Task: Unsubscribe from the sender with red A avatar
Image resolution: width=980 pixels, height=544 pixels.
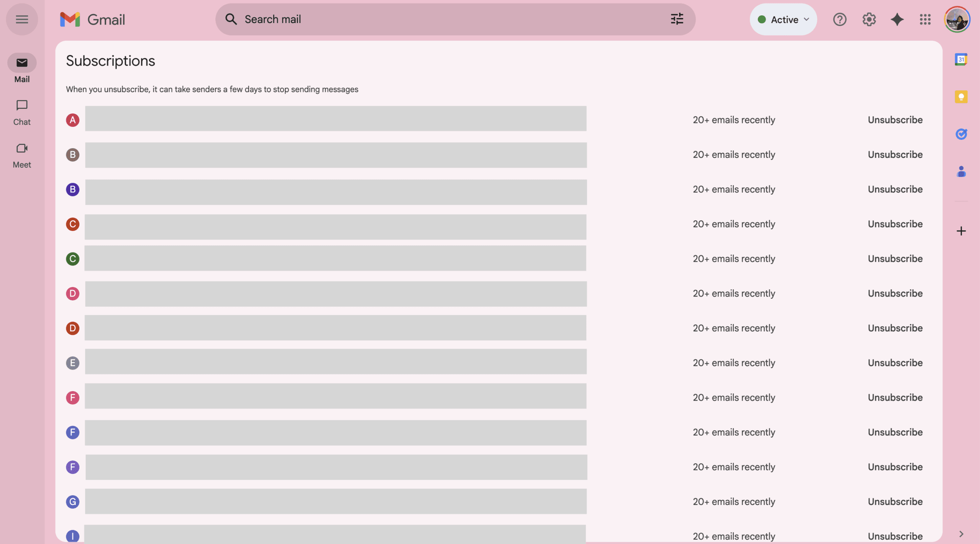Action: pos(895,120)
